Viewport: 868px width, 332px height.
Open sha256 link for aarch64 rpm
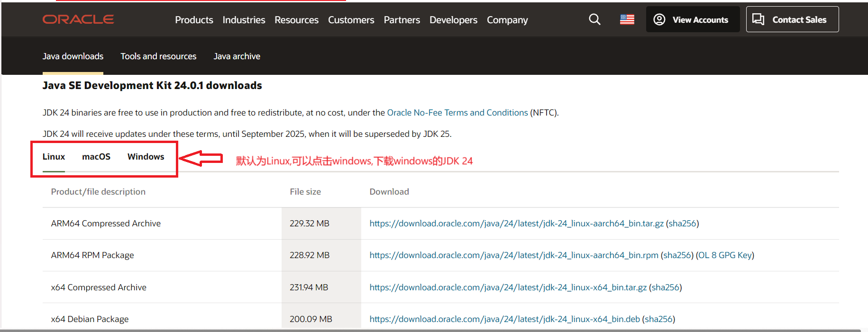677,255
